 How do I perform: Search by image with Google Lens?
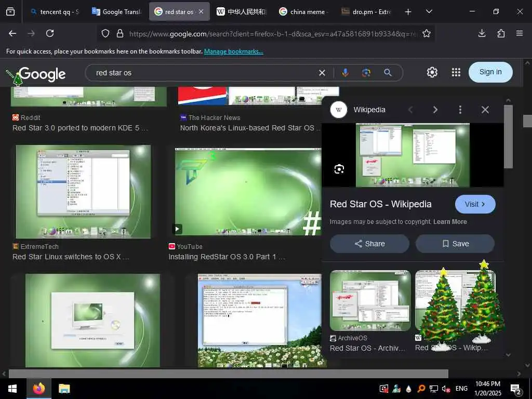click(366, 73)
